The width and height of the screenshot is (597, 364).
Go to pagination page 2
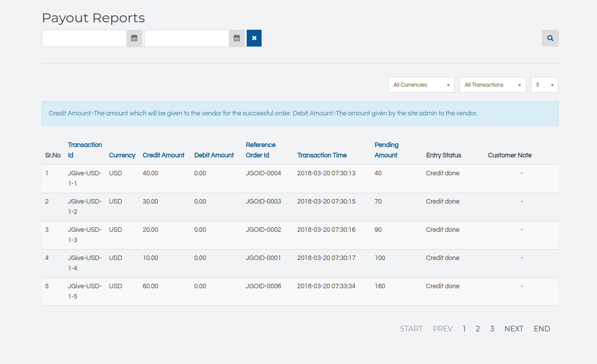(x=478, y=329)
